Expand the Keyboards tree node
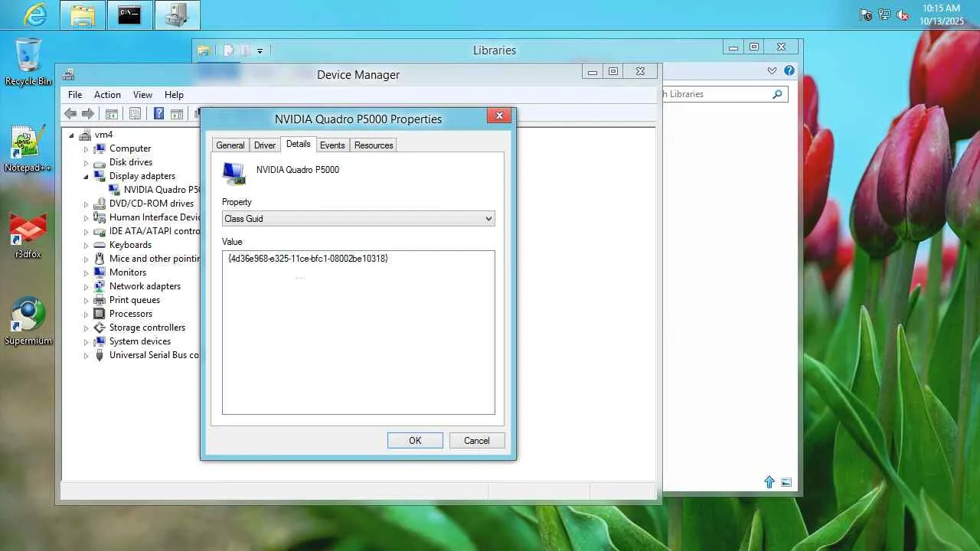Viewport: 980px width, 551px height. click(x=87, y=246)
